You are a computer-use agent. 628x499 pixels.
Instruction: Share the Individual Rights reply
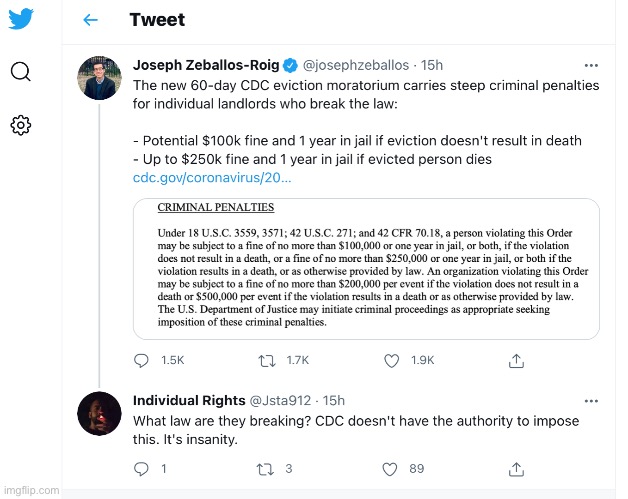click(x=517, y=468)
